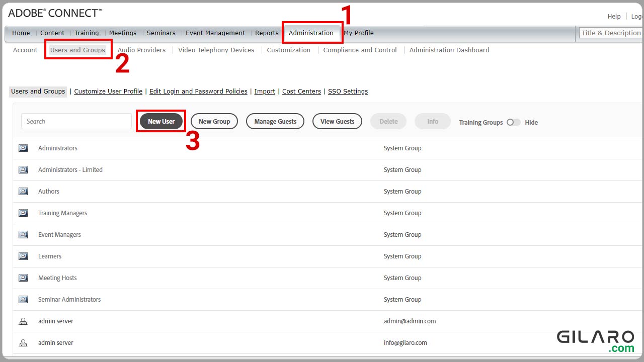This screenshot has width=644, height=362.
Task: Click the disabled Delete button
Action: point(388,121)
